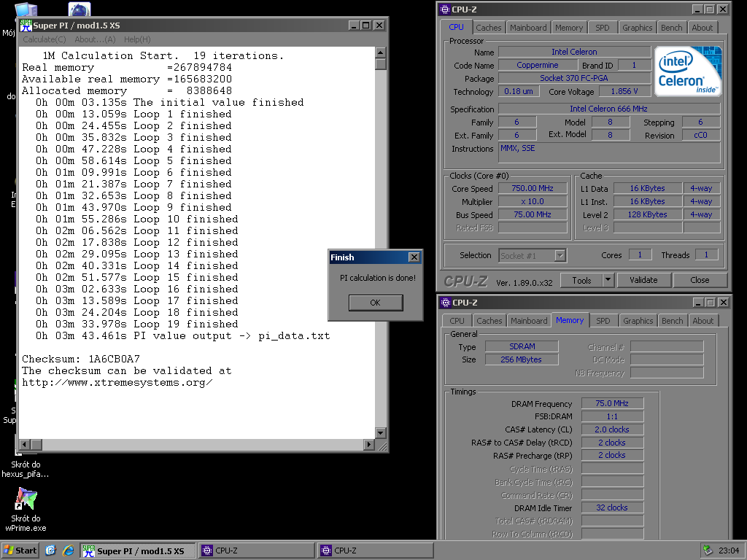
Task: Switch to Caches tab in lower CPU-Z
Action: pyautogui.click(x=489, y=321)
